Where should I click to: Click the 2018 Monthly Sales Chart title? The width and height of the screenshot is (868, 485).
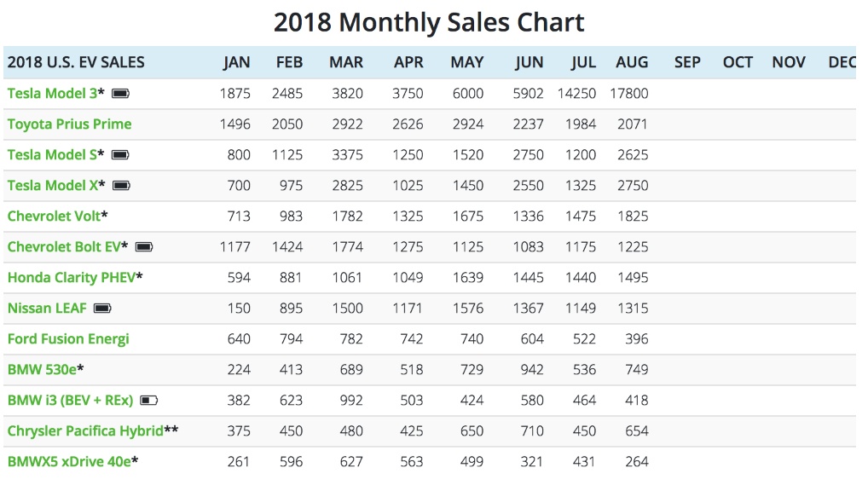[429, 22]
